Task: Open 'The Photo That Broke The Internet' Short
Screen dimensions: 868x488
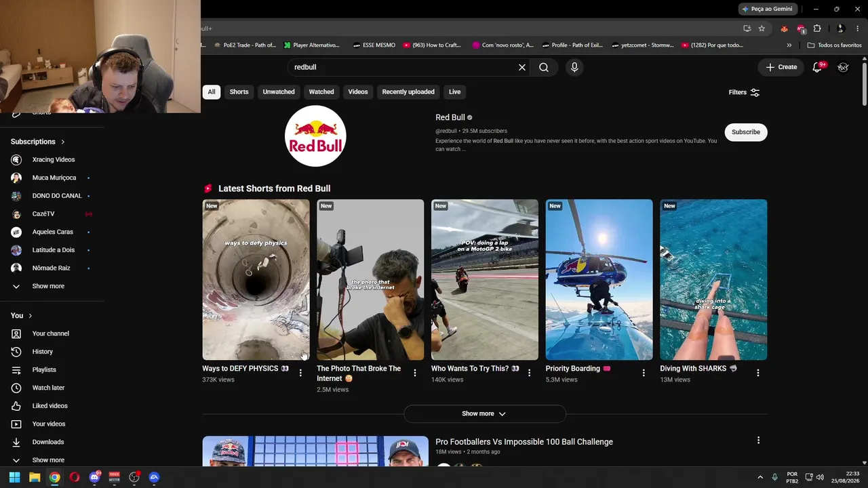Action: [x=370, y=279]
